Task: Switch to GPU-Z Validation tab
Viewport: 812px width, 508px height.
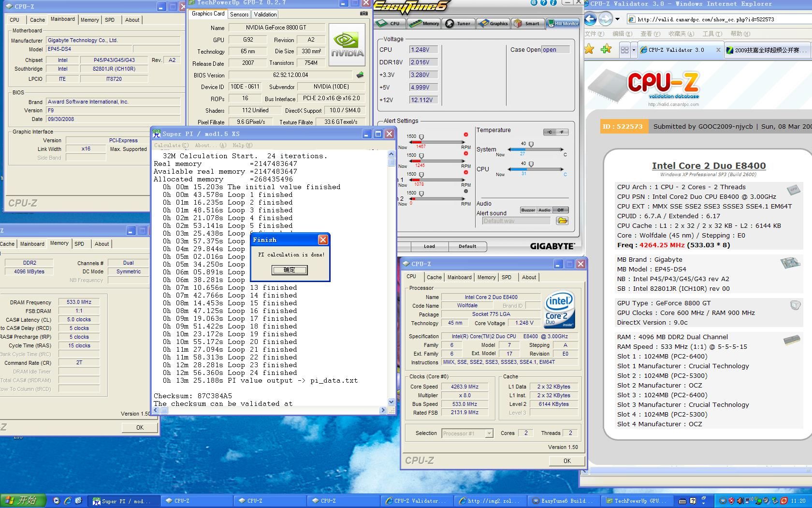Action: [x=265, y=15]
